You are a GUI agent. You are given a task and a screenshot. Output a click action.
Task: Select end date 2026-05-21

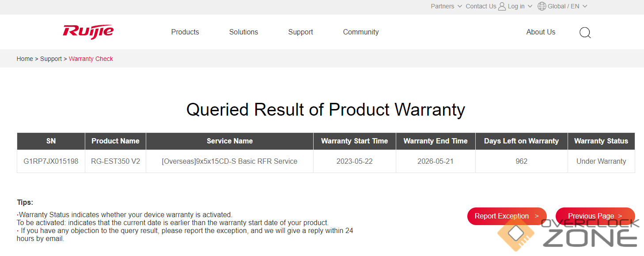pyautogui.click(x=436, y=161)
